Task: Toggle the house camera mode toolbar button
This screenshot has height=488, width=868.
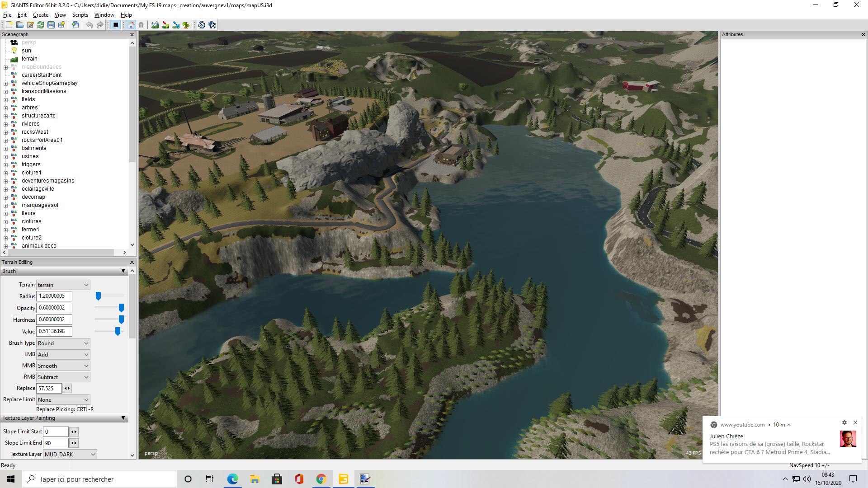Action: 131,25
